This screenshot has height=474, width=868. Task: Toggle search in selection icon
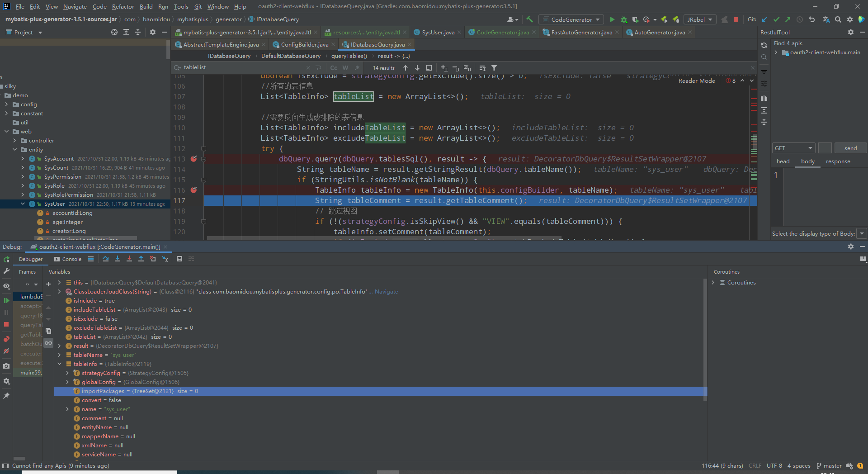coord(429,68)
